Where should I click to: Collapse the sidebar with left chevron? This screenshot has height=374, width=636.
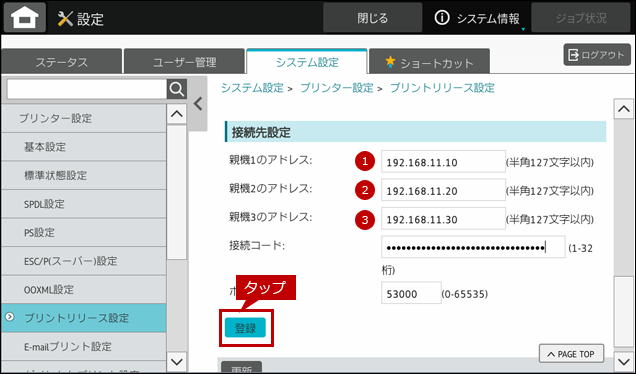pyautogui.click(x=198, y=104)
